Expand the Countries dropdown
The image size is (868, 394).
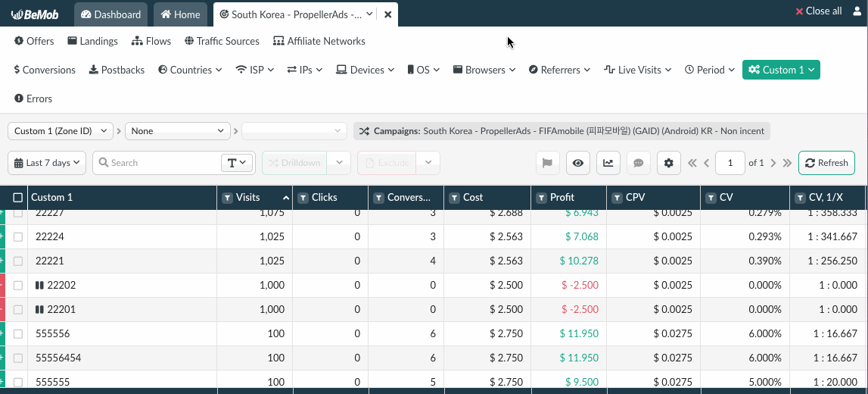coord(190,70)
